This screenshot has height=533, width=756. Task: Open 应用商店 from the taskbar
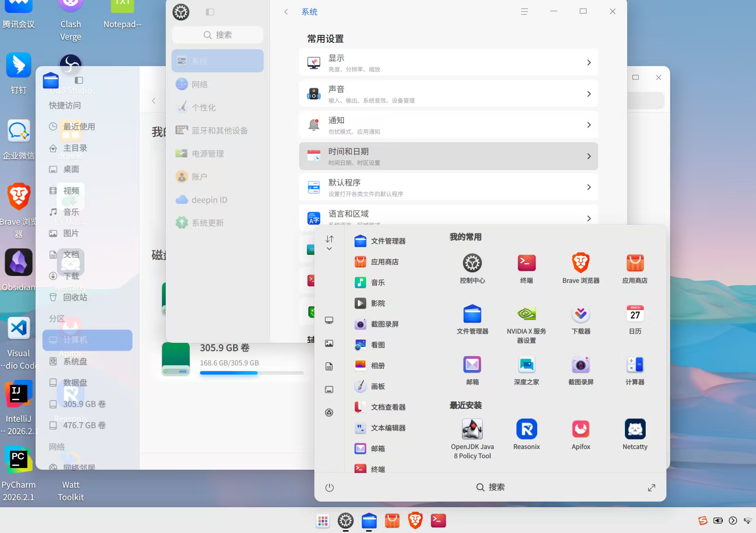click(x=392, y=521)
